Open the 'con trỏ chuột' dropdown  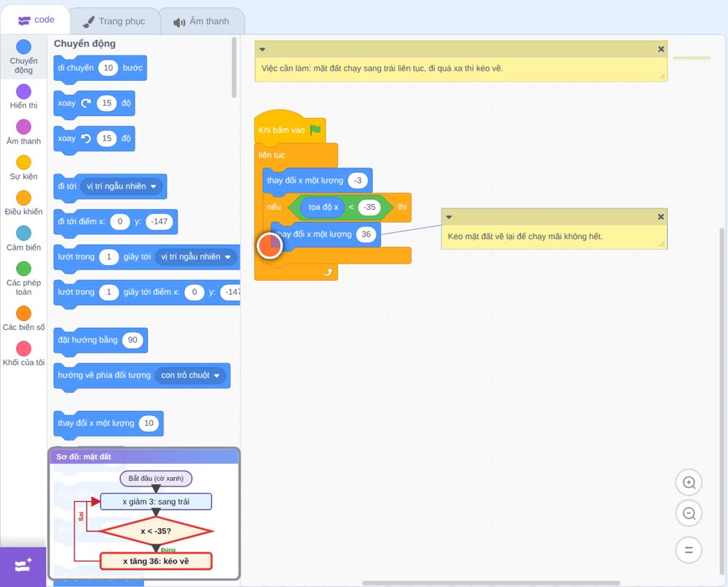click(190, 375)
